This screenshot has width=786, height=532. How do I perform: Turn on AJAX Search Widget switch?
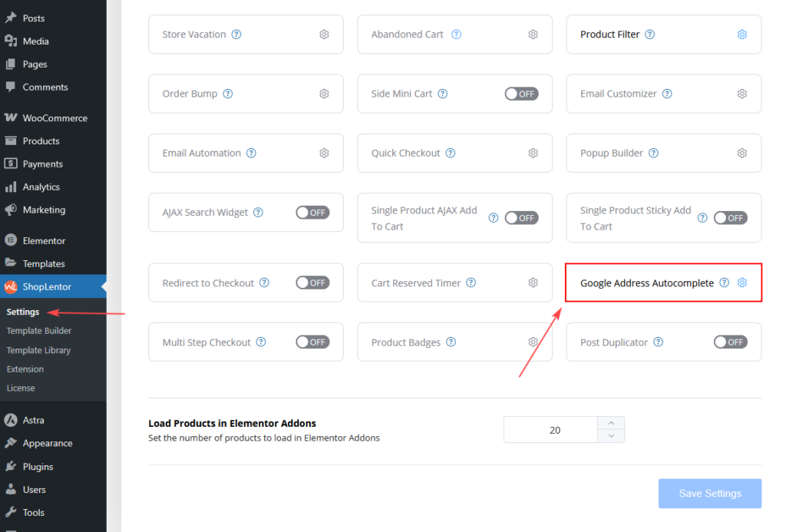[x=312, y=213]
